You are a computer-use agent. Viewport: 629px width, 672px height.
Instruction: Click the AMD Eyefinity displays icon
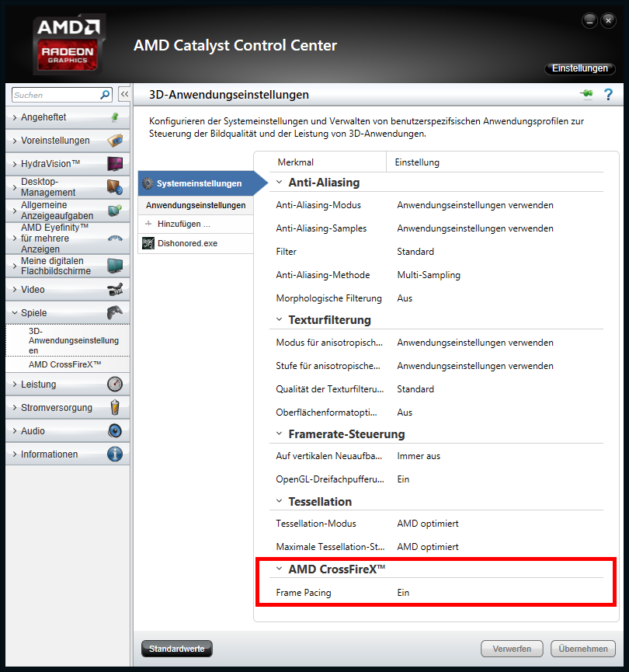point(115,238)
